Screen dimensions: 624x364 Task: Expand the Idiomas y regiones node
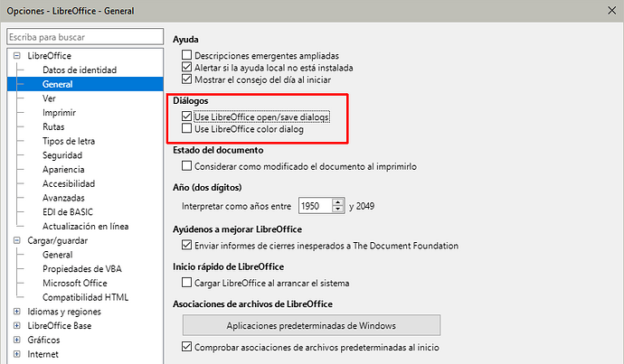[17, 312]
